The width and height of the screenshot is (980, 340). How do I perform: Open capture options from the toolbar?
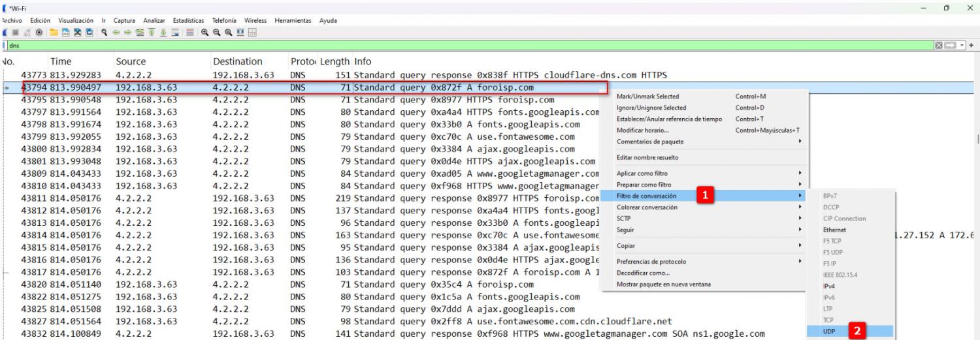coord(39,33)
